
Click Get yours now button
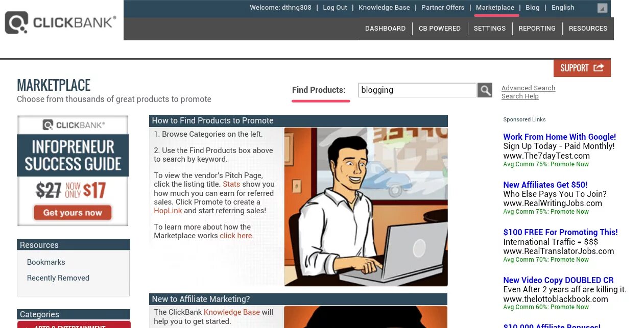(73, 213)
